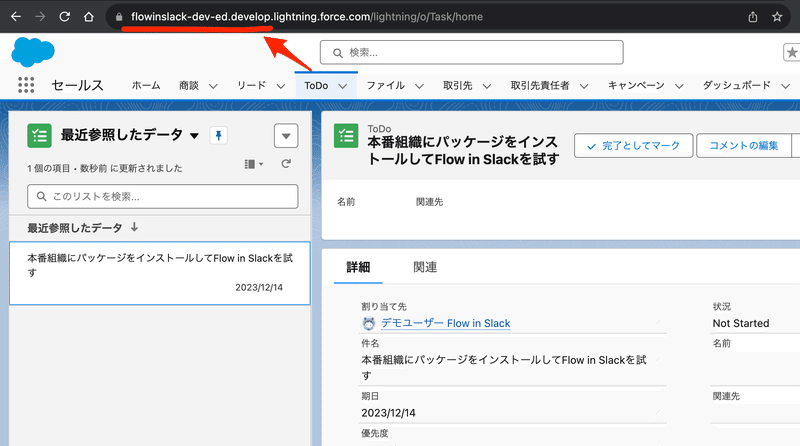Click コメントの編集 button
The image size is (800, 446).
point(744,146)
